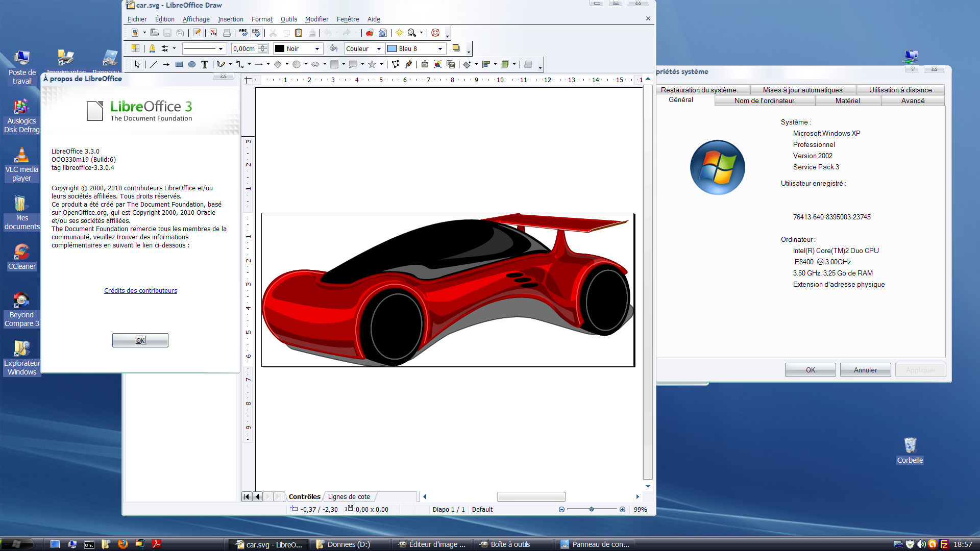
Task: Expand the Bleu 8 fill color dropdown
Action: coord(440,49)
